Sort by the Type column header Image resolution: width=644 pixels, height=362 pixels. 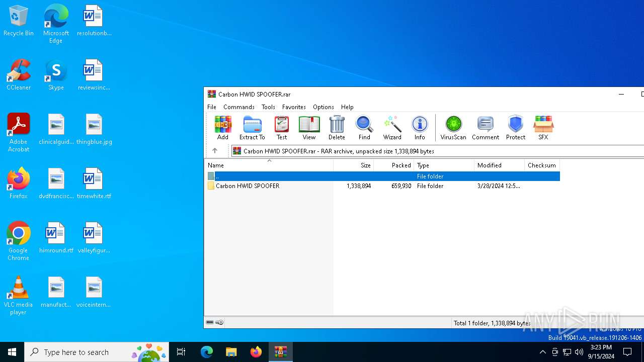pyautogui.click(x=444, y=165)
